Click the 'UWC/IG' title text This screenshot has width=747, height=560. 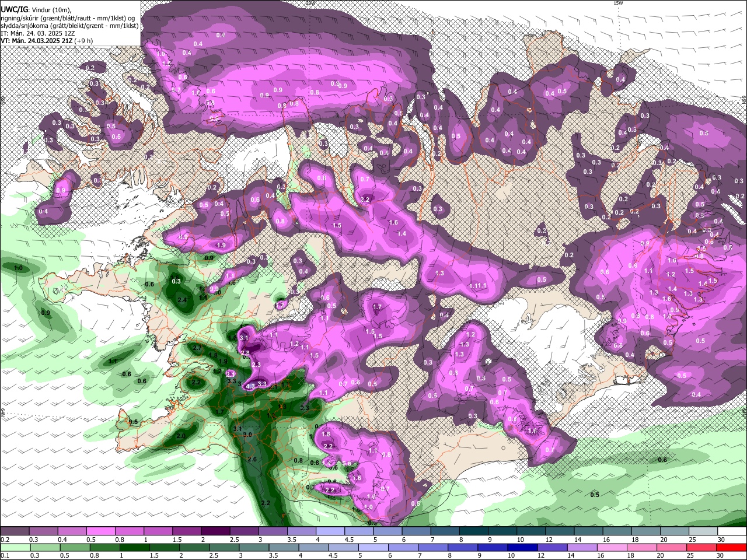13,9
